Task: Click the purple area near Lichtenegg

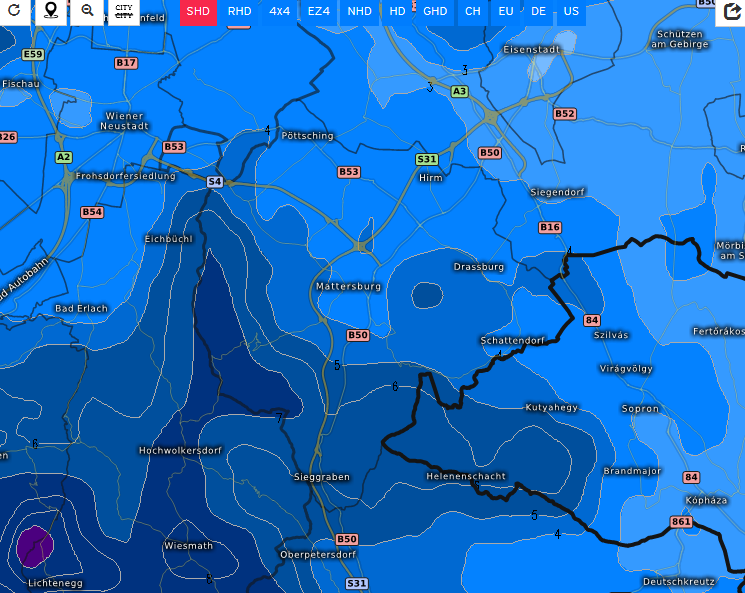Action: click(x=34, y=546)
